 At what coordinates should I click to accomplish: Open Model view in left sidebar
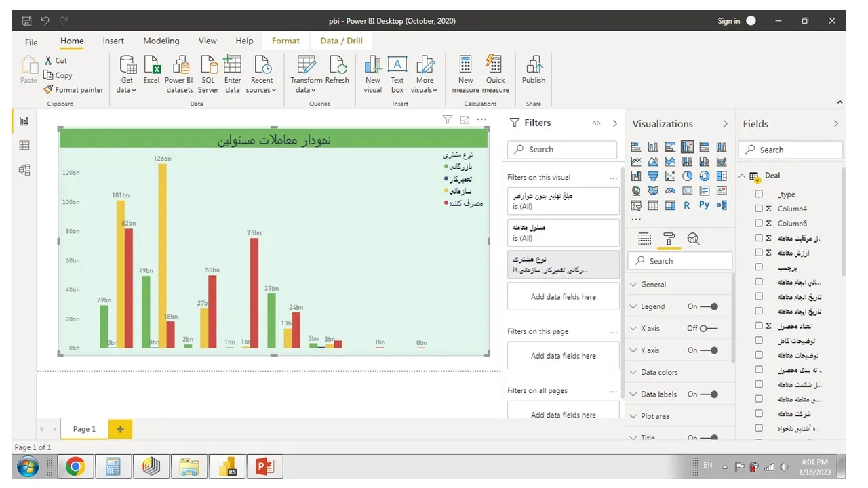(x=24, y=170)
